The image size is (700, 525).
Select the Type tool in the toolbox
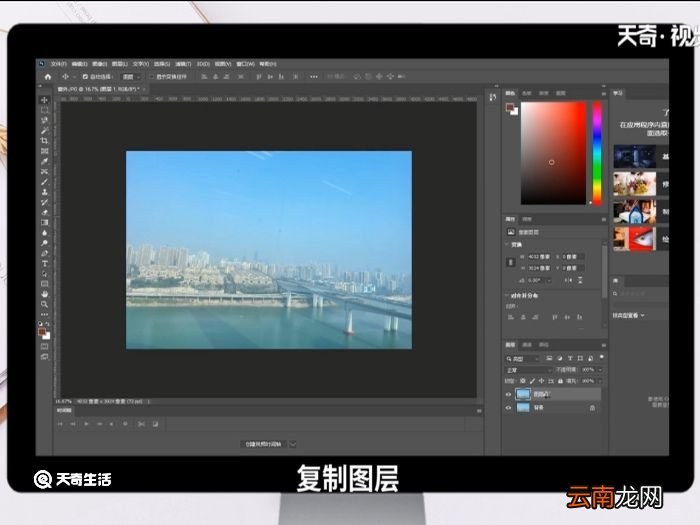tap(44, 264)
